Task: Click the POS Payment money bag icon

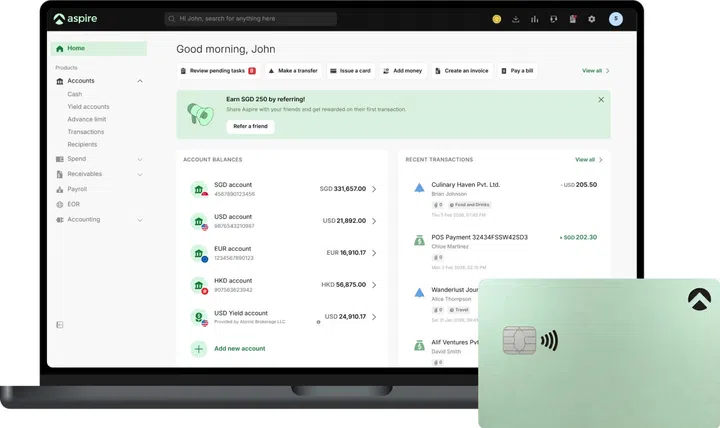Action: 419,240
